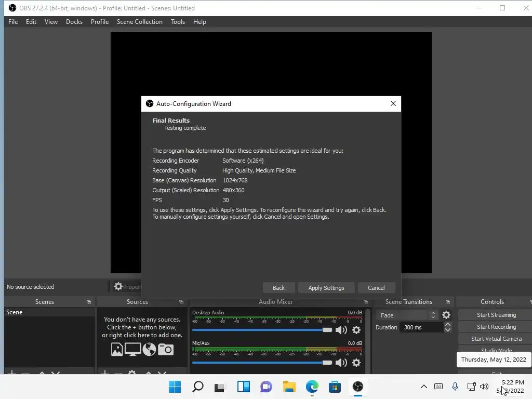Click Start Recording in Controls
Screen dimensions: 532x399
pos(496,327)
